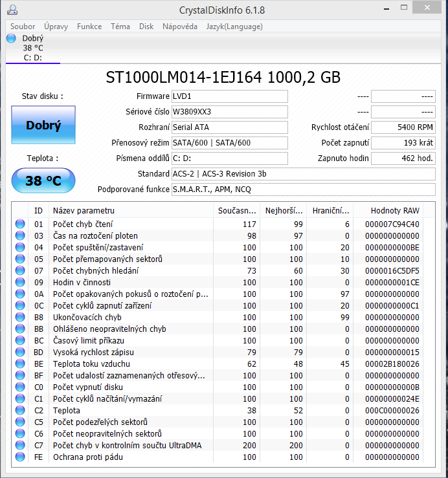The image size is (448, 478).
Task: Click status orb for Počet neopravitelných sektorů
Action: (x=20, y=434)
